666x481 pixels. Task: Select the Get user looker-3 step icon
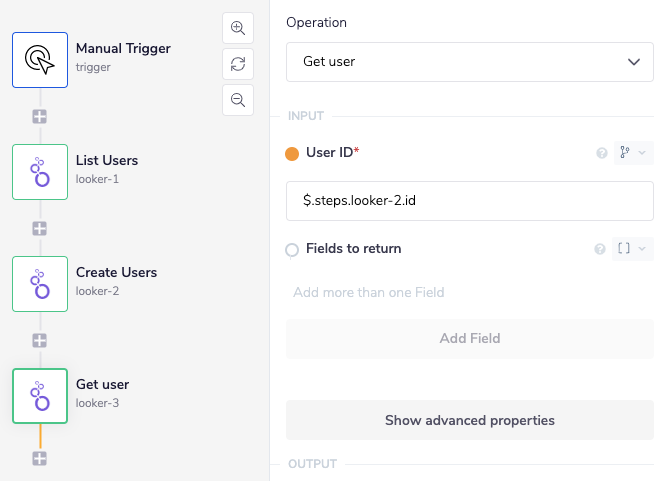(x=40, y=395)
